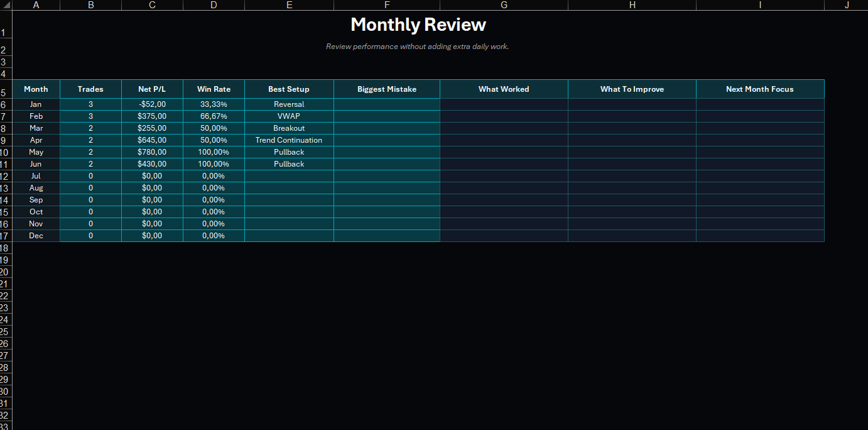Select row 12 header
The width and height of the screenshot is (868, 430).
(6, 176)
